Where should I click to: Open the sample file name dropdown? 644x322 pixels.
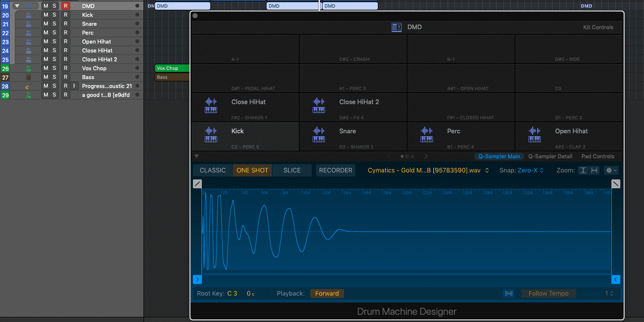click(428, 171)
